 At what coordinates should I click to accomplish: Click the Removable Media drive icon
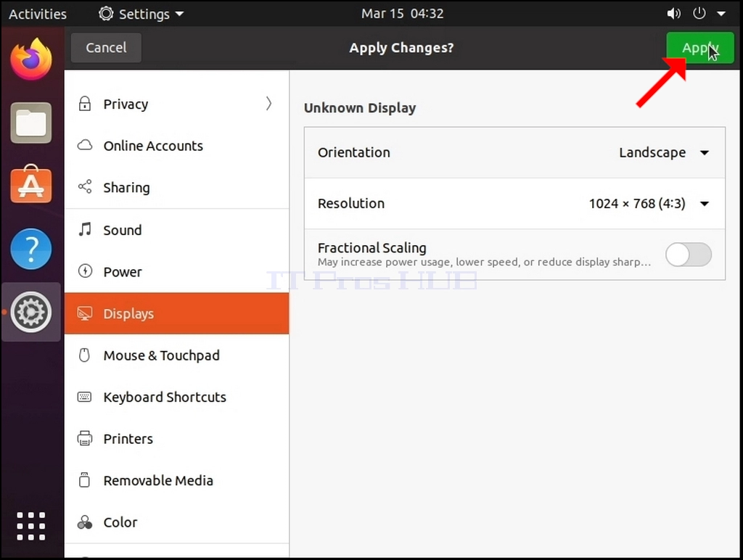tap(84, 480)
